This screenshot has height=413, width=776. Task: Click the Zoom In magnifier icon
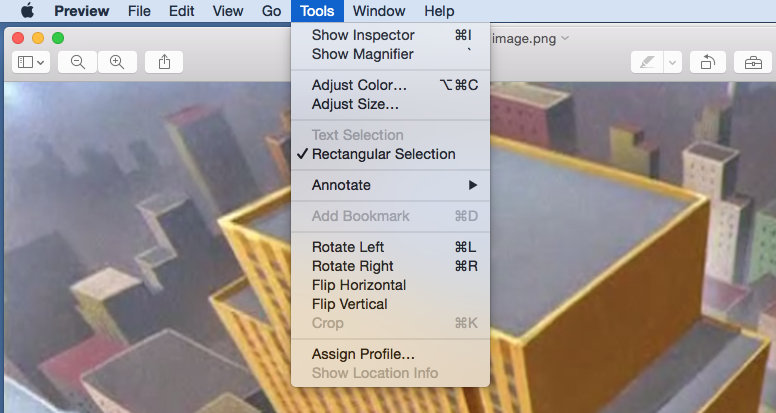point(117,62)
